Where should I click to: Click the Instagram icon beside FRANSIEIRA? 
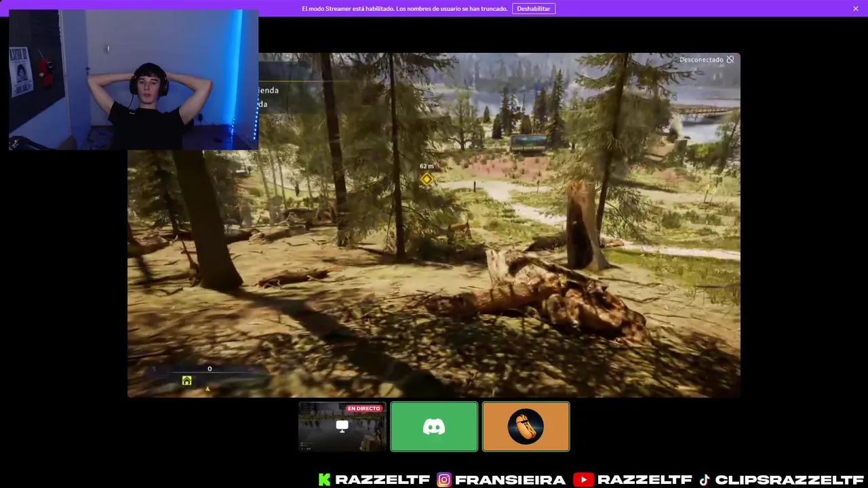click(x=444, y=480)
